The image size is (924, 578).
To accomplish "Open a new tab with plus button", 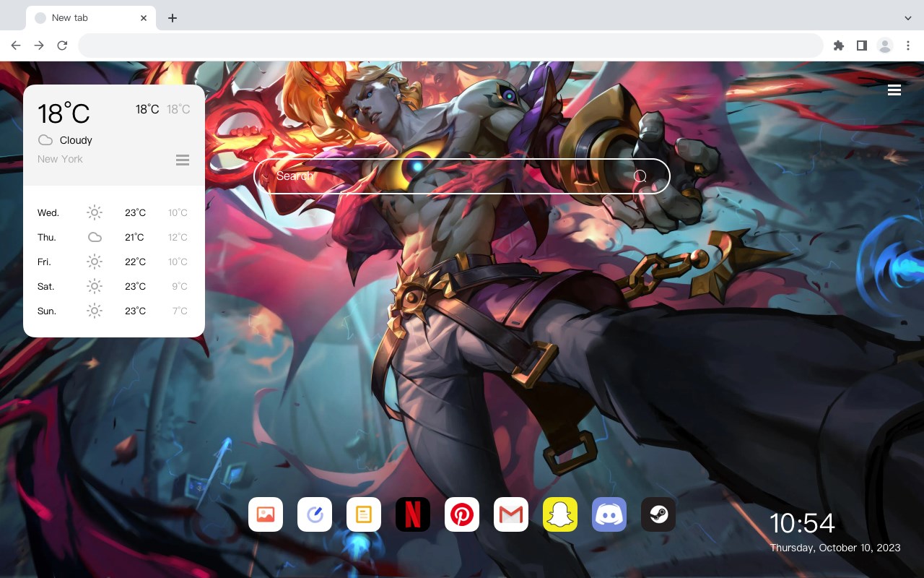I will tap(172, 18).
